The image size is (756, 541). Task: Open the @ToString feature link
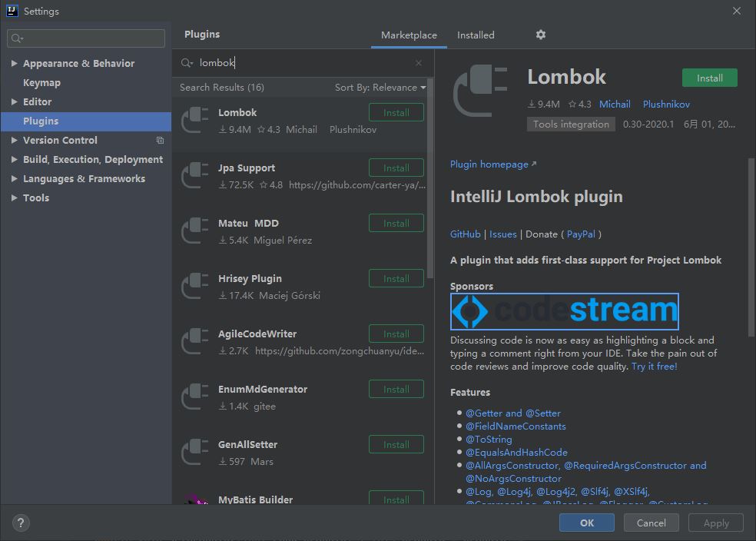pyautogui.click(x=489, y=440)
